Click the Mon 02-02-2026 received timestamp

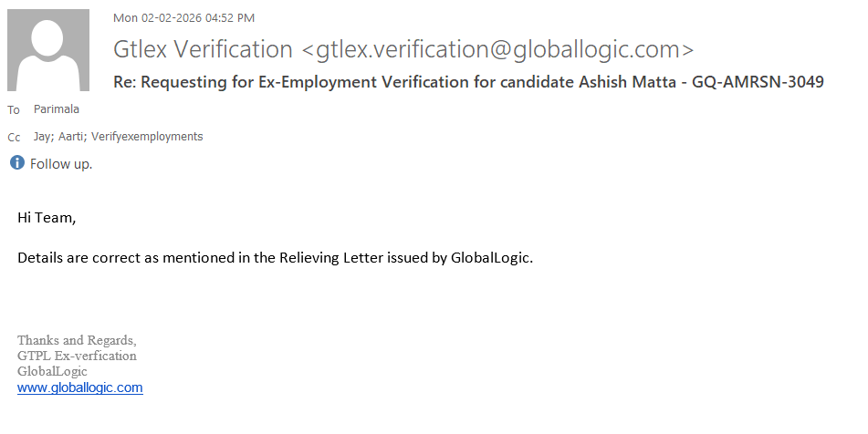183,17
